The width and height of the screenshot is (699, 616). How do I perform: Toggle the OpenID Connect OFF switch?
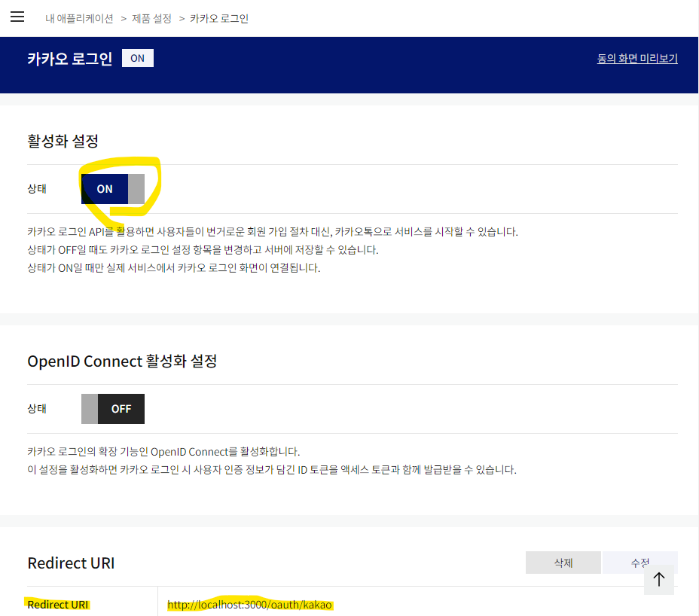click(x=113, y=409)
